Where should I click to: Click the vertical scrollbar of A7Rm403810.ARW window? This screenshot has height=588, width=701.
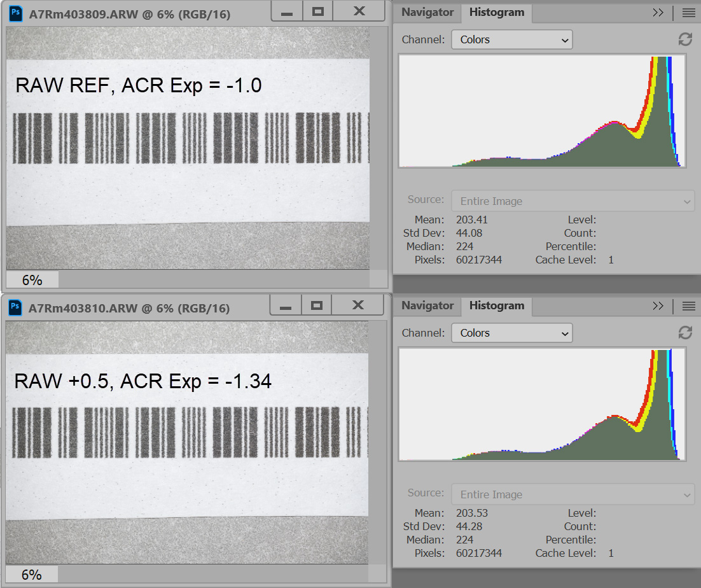[377, 442]
